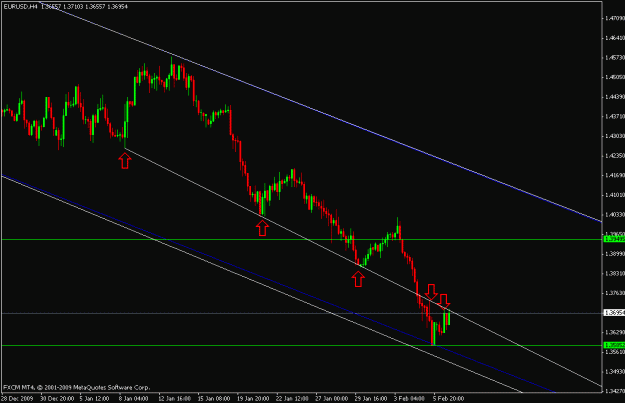The width and height of the screenshot is (625, 403).
Task: Select the gray current bid price line
Action: (301, 314)
